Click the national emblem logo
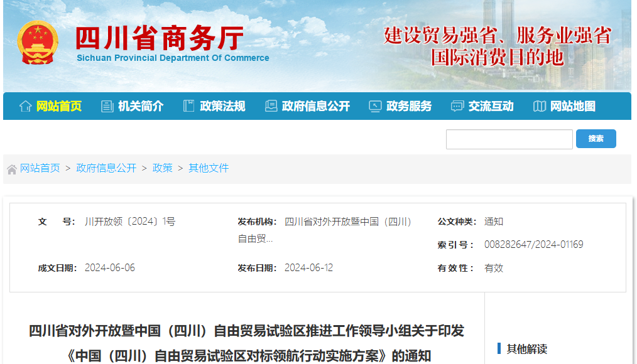This screenshot has width=637, height=364. point(38,43)
